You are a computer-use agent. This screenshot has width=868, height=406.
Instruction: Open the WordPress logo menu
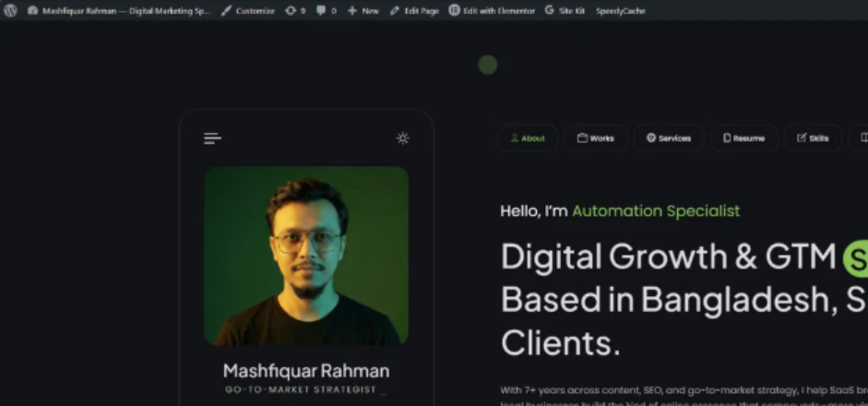click(x=10, y=10)
